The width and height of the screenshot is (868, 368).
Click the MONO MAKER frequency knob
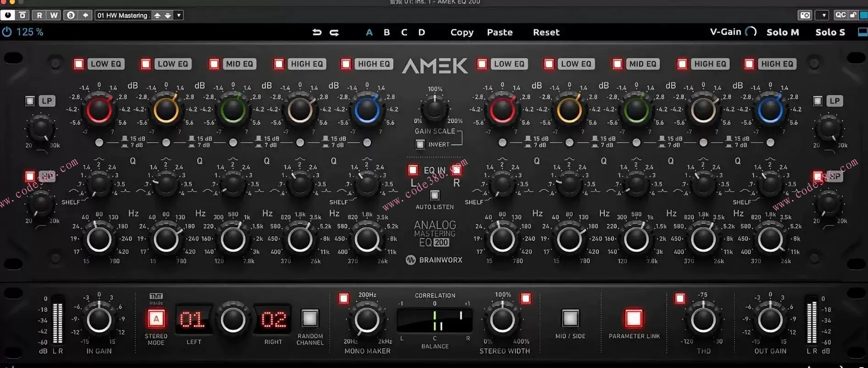tap(367, 320)
